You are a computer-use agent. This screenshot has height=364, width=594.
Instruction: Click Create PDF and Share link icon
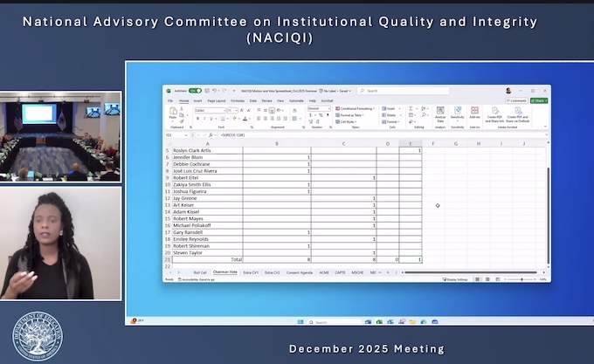tap(494, 114)
